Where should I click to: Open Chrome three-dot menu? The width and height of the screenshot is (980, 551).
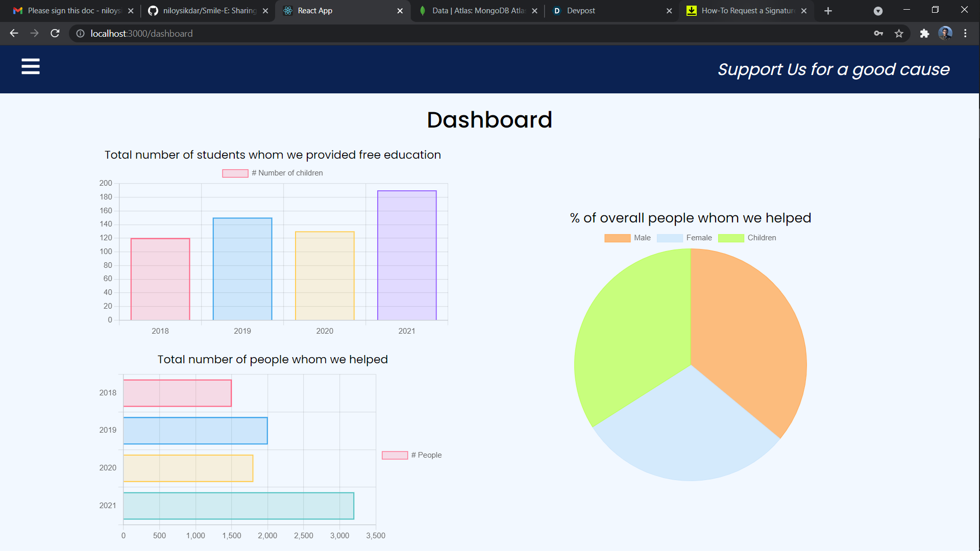[965, 34]
